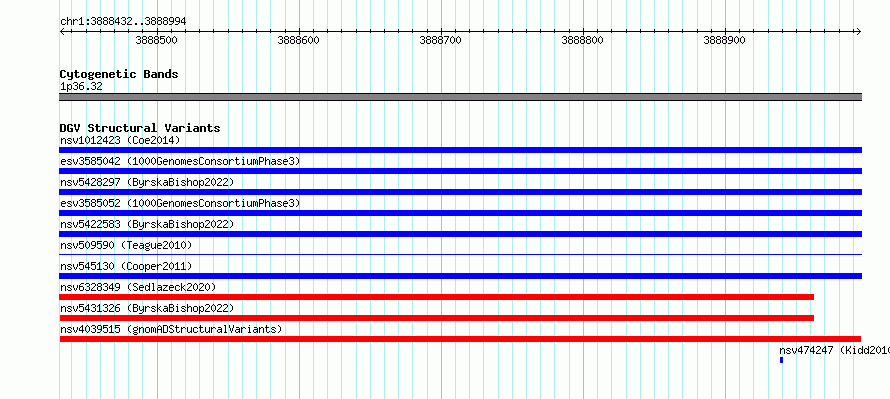Click the red bar for nsv6328349
890x399 pixels.
pyautogui.click(x=436, y=297)
